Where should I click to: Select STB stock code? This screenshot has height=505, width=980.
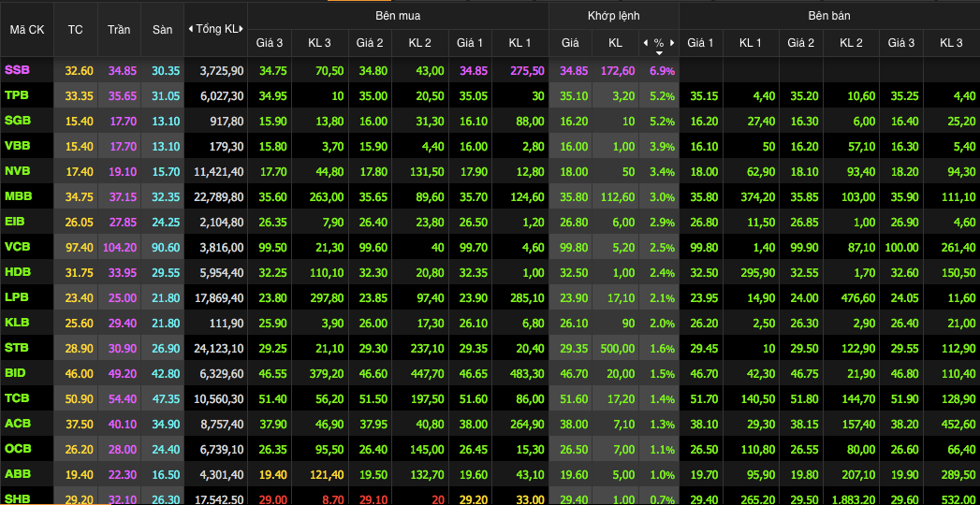(17, 348)
